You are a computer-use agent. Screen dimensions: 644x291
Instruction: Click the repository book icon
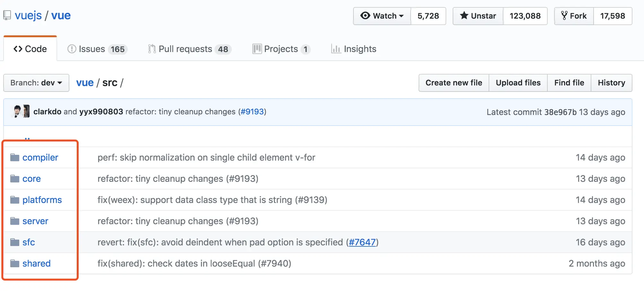[7, 15]
